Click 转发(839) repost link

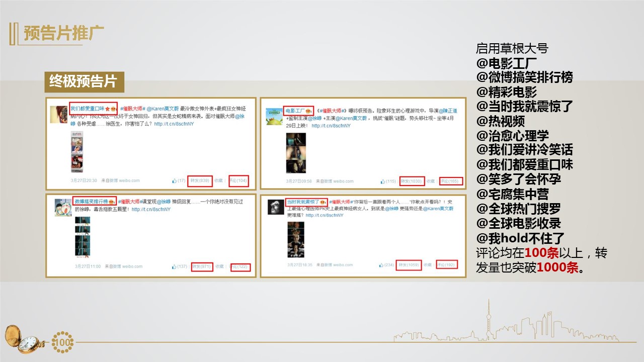pyautogui.click(x=200, y=180)
